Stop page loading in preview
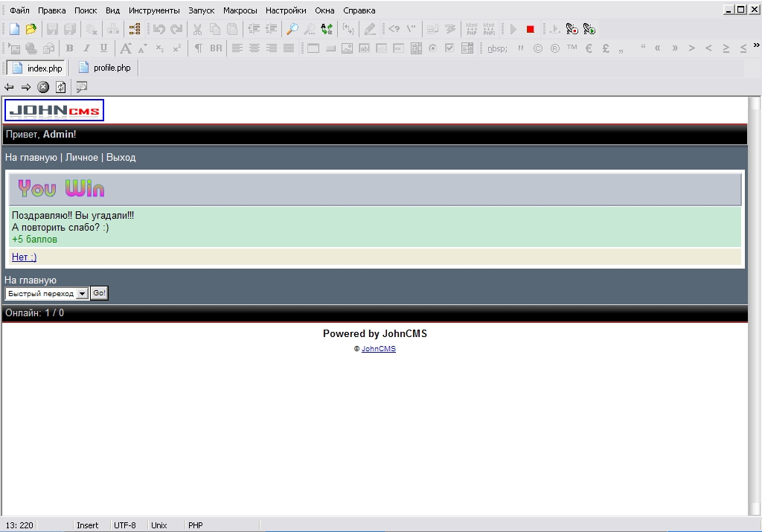This screenshot has height=532, width=762. click(x=43, y=87)
